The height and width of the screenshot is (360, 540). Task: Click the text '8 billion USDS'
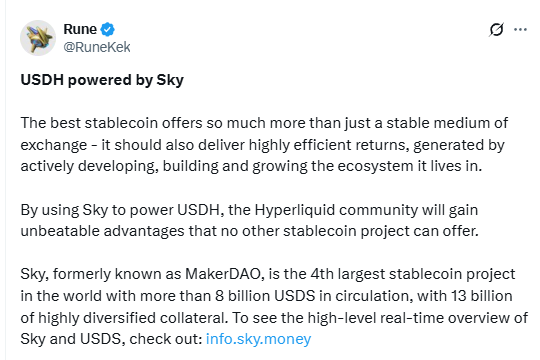tap(265, 296)
